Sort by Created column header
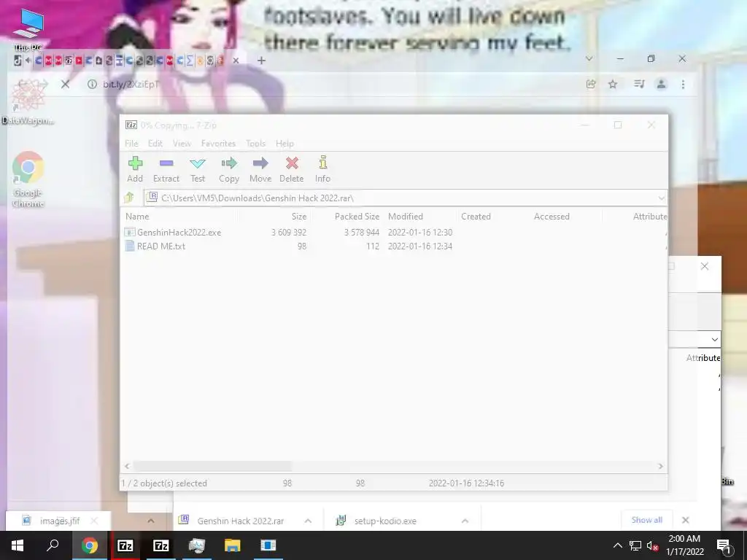Viewport: 747px width, 560px height. click(476, 216)
